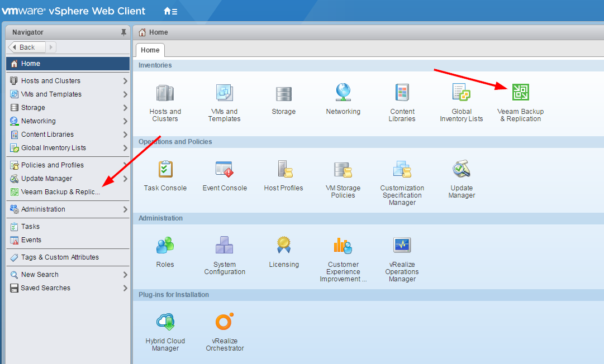Click the Back navigation button
Screen dimensions: 604x364
pos(25,47)
